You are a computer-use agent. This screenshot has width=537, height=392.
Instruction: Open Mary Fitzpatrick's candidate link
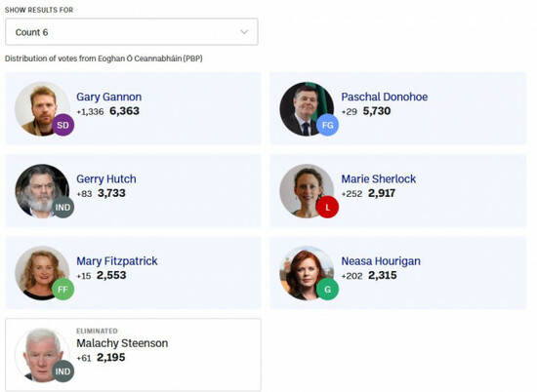point(117,261)
